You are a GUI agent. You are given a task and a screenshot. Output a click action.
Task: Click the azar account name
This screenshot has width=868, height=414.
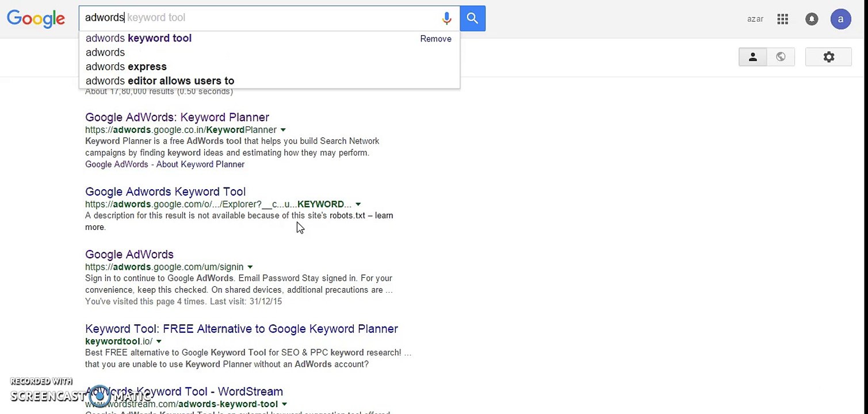tap(755, 19)
